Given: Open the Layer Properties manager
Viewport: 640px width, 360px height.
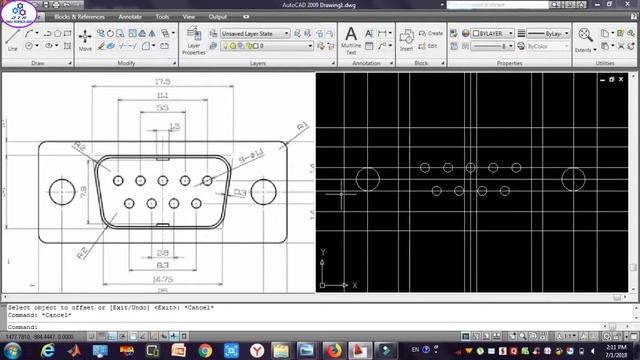Looking at the screenshot, I should 193,40.
